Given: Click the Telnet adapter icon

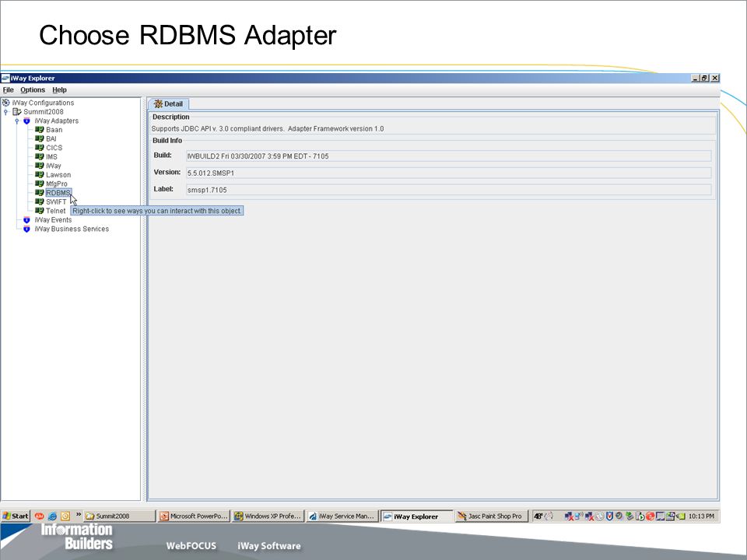Looking at the screenshot, I should click(40, 211).
